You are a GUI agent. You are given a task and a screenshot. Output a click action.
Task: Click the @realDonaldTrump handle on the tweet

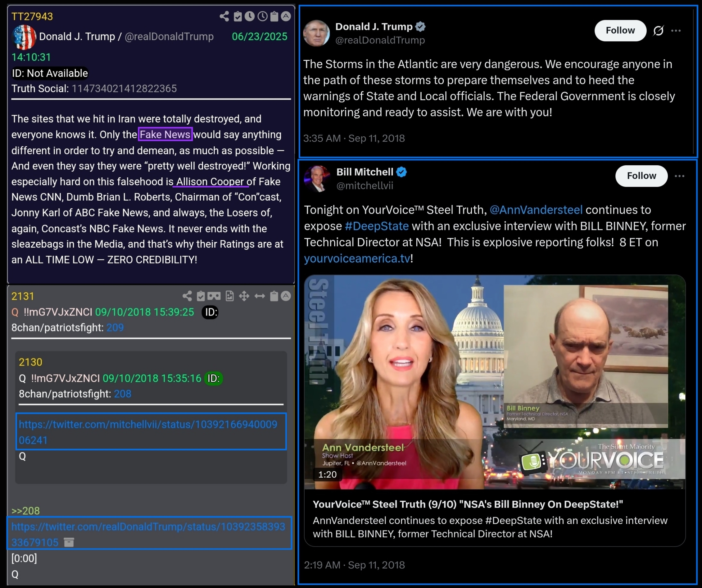click(380, 40)
